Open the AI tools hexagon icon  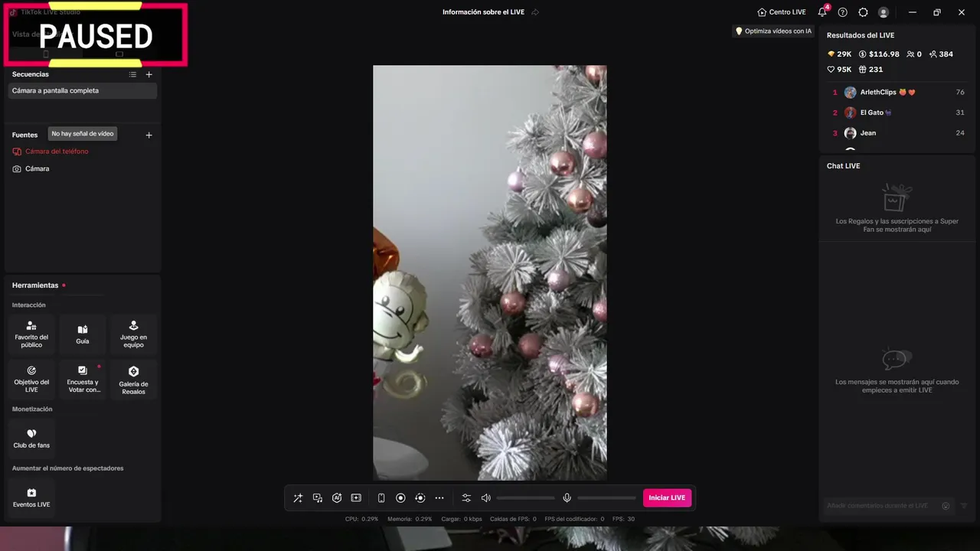337,498
